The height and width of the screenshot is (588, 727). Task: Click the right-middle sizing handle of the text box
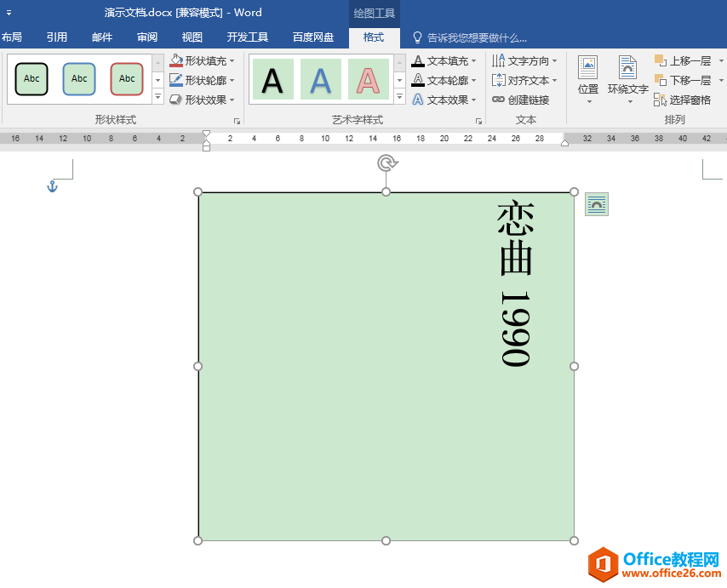click(x=574, y=367)
